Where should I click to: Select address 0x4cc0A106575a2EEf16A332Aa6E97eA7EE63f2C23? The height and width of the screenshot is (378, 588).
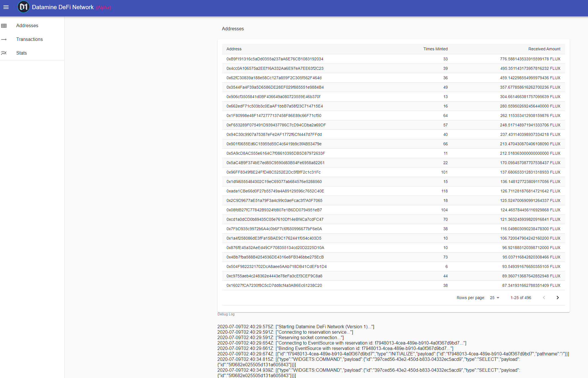(x=275, y=68)
